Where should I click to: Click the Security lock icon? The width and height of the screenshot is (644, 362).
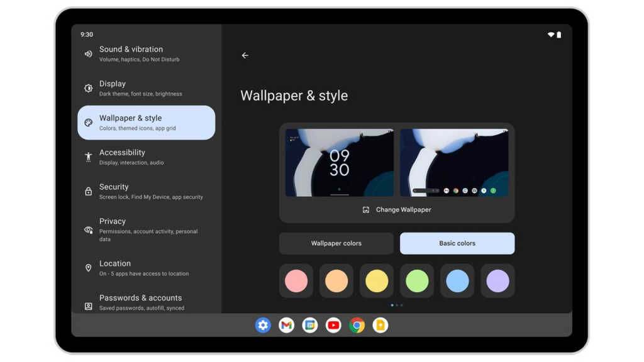88,191
